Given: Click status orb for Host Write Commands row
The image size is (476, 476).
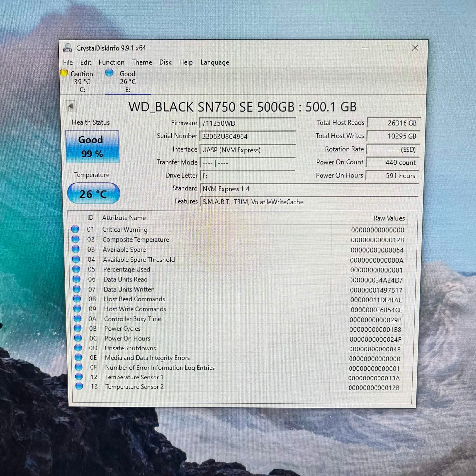Looking at the screenshot, I should [x=77, y=309].
